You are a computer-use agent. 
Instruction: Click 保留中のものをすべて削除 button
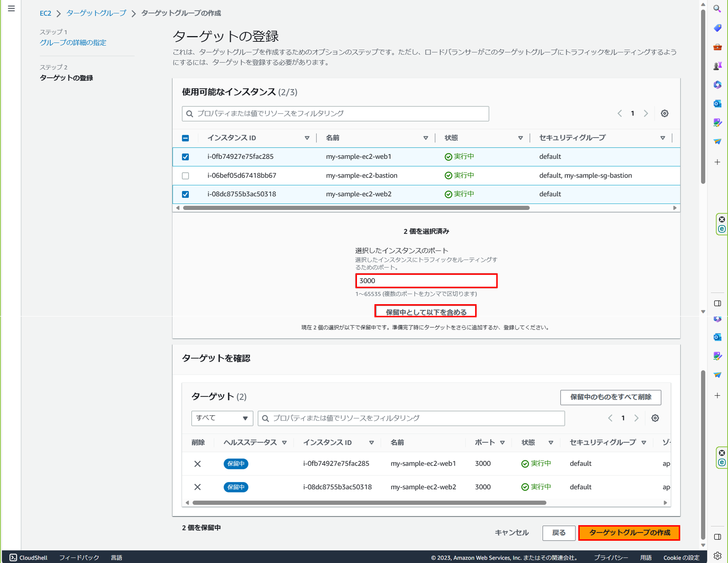pos(610,397)
